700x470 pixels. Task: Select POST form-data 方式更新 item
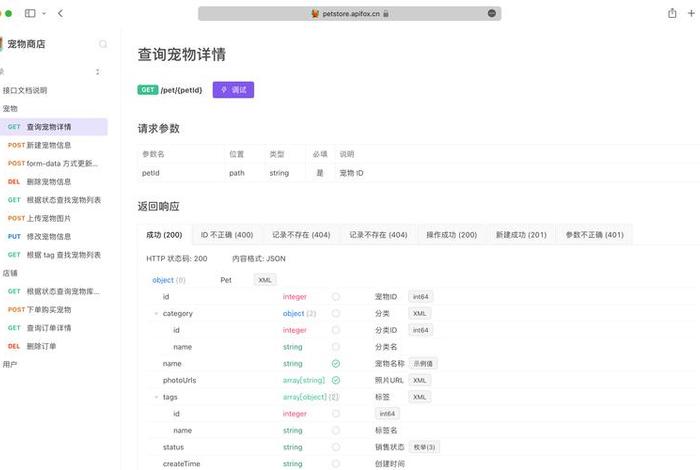pos(54,163)
